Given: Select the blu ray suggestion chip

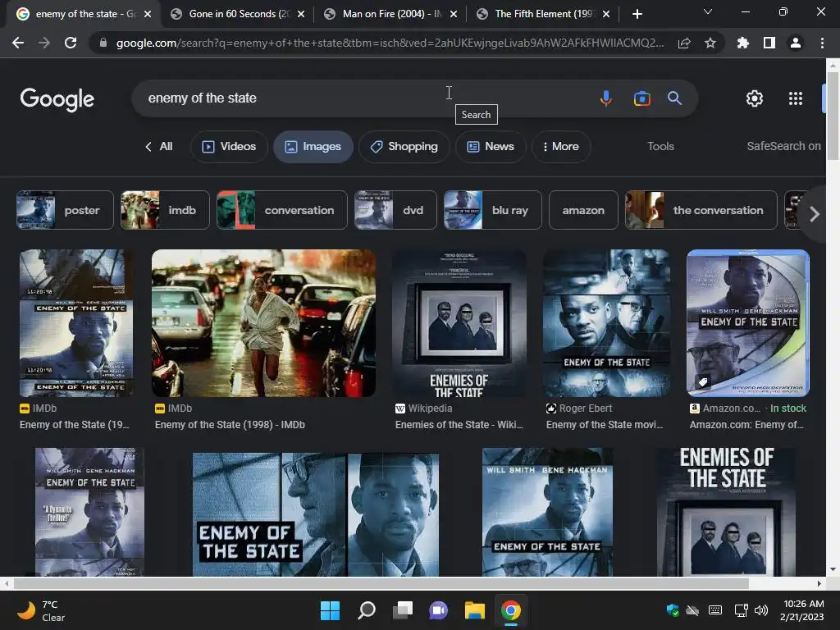Looking at the screenshot, I should point(493,210).
